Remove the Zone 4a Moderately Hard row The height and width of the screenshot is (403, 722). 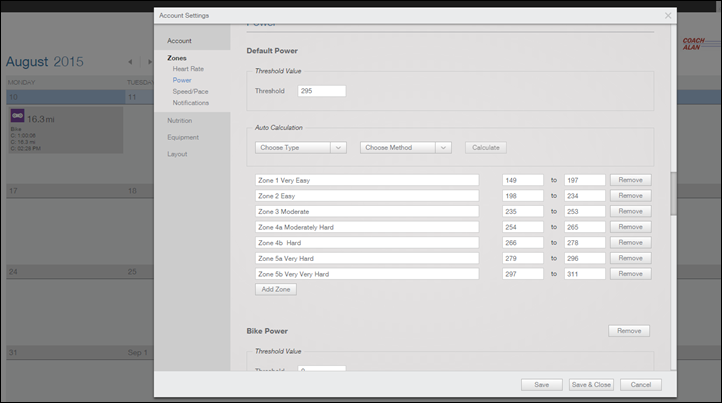630,227
